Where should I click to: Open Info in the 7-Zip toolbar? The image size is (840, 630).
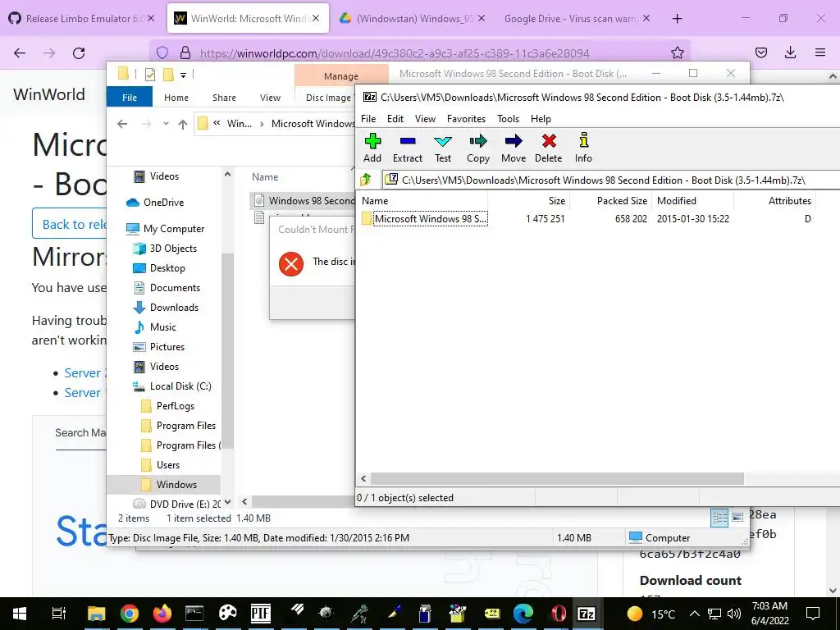[583, 148]
